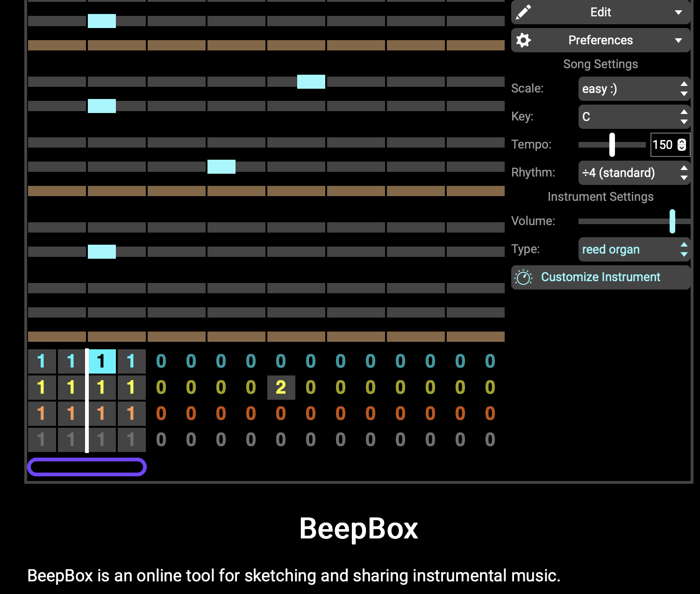Click the Scale label
This screenshot has width=700, height=594.
click(528, 88)
